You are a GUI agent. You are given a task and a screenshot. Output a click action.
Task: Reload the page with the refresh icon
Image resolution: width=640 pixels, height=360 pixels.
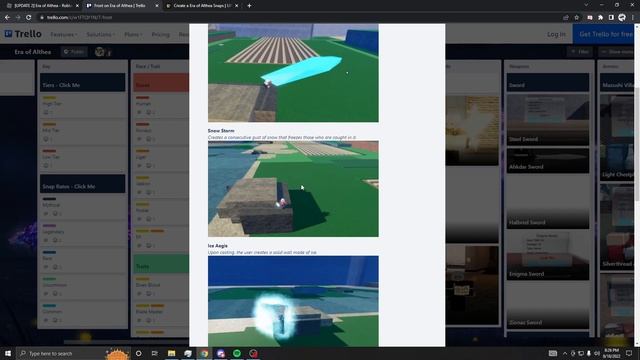pos(29,18)
